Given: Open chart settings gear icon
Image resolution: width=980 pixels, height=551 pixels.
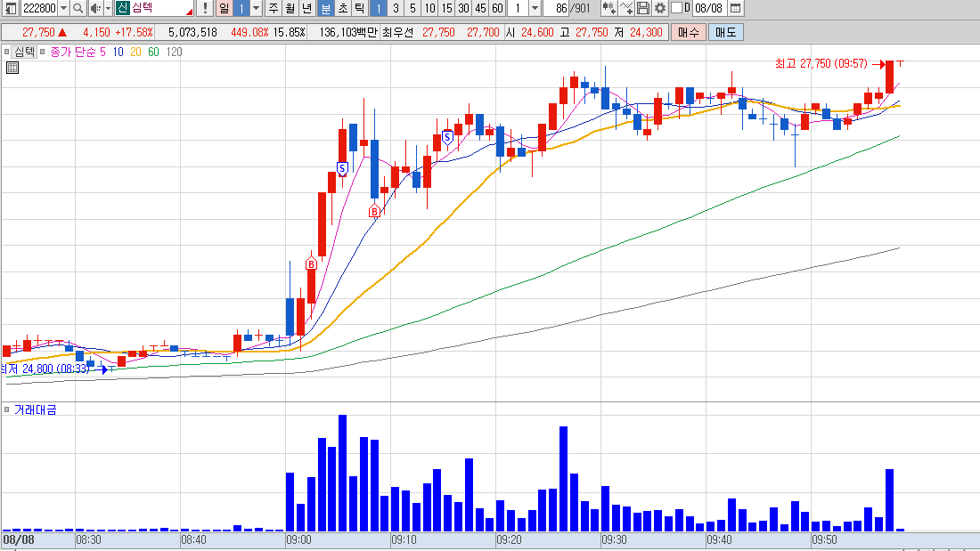Looking at the screenshot, I should pyautogui.click(x=659, y=8).
